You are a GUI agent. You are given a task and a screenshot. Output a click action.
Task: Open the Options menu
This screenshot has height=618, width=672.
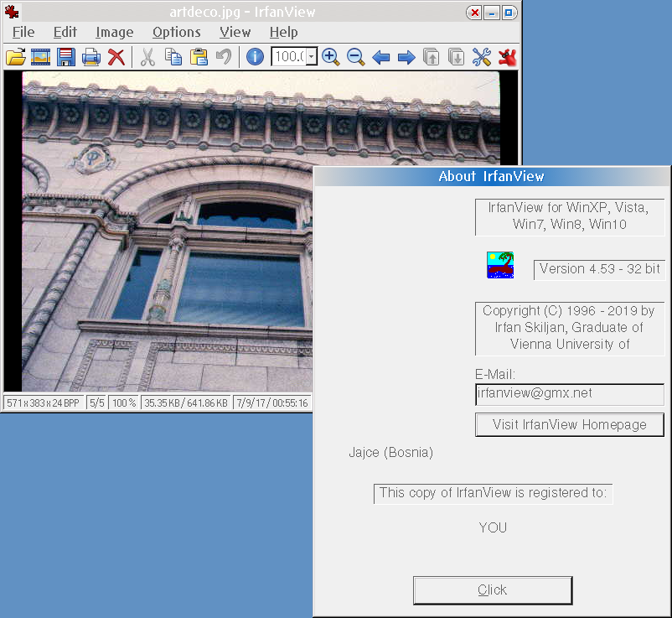click(176, 32)
